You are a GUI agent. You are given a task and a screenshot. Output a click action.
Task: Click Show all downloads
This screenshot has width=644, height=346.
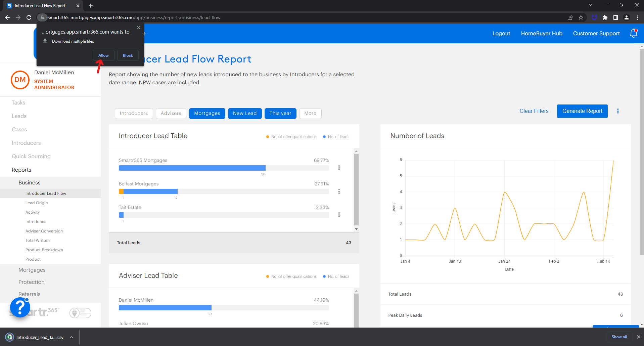tap(619, 337)
